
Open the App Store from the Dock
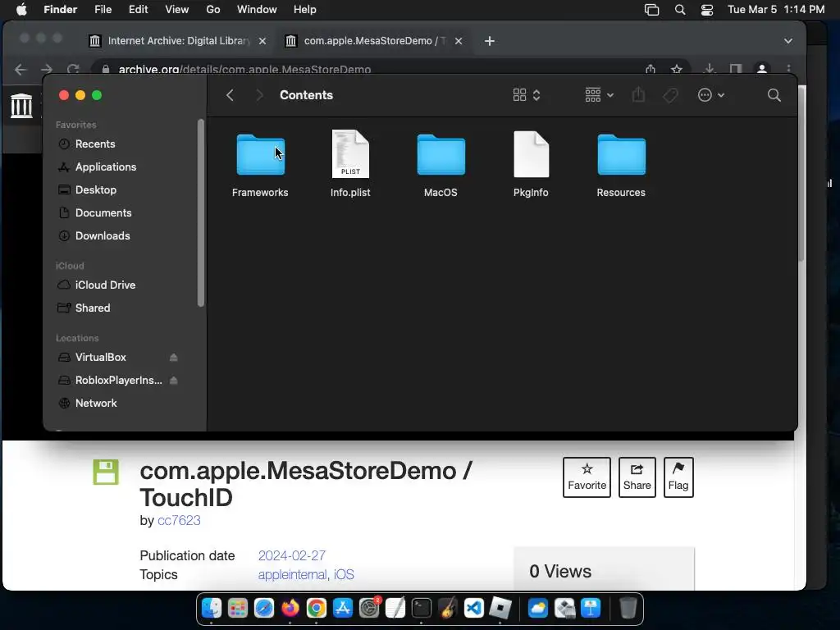(343, 609)
